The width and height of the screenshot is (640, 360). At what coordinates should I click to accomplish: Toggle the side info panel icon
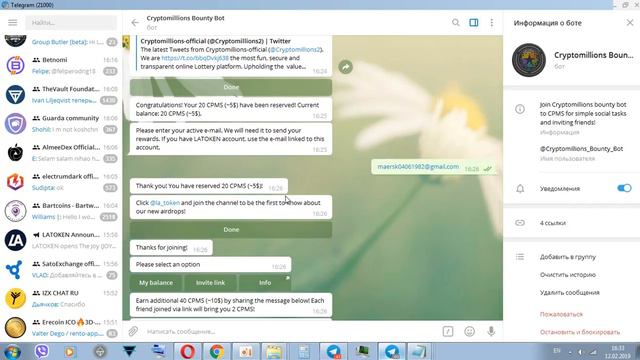[473, 22]
